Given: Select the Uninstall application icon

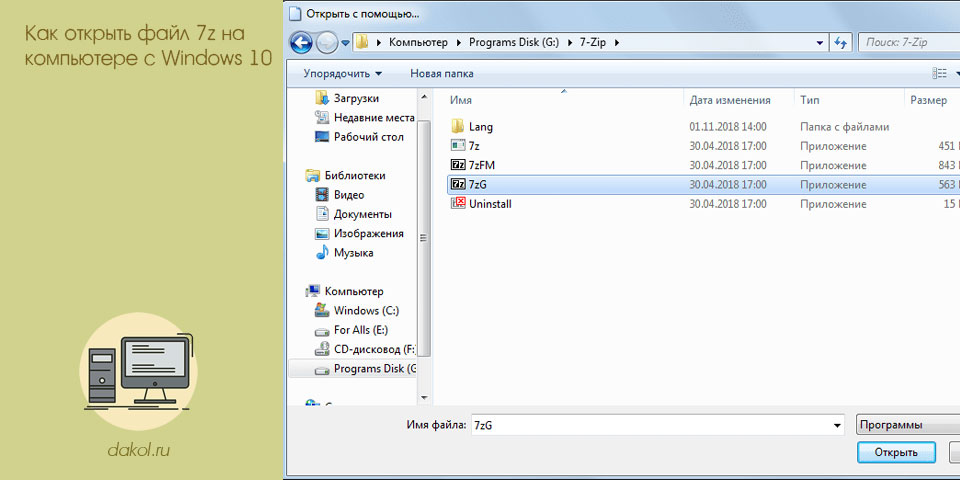Looking at the screenshot, I should pos(458,204).
